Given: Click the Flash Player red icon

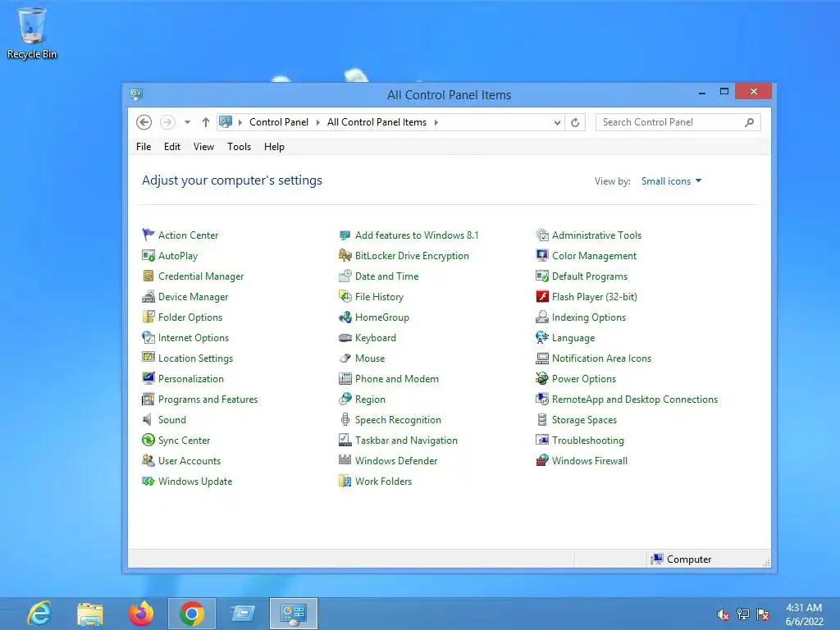Looking at the screenshot, I should [542, 296].
